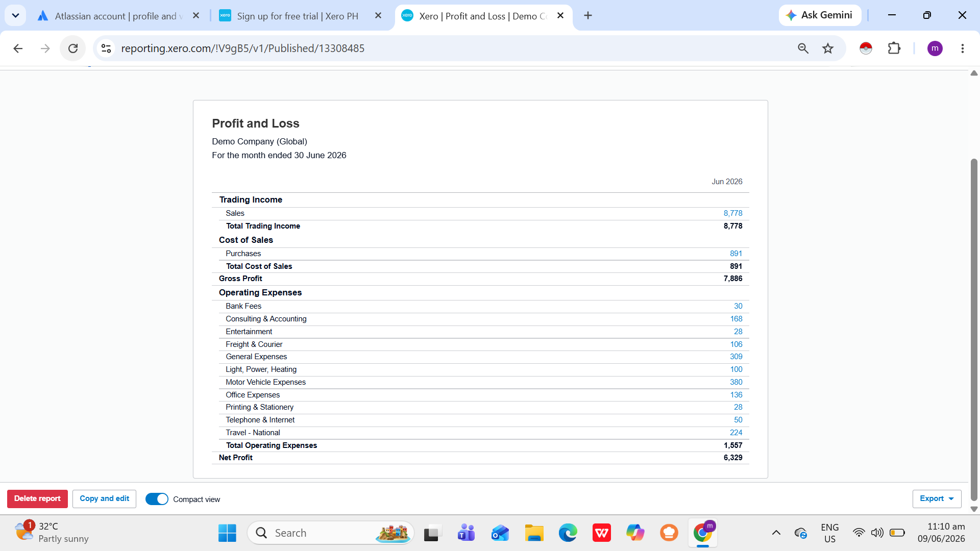The image size is (980, 551).
Task: Open Office Expenses amount 136
Action: (x=736, y=395)
